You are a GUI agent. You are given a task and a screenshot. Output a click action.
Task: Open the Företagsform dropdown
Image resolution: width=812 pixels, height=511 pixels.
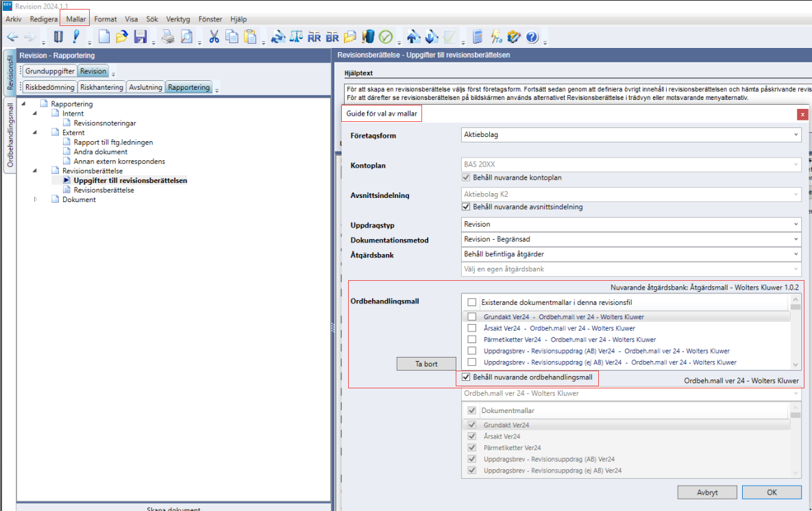631,135
